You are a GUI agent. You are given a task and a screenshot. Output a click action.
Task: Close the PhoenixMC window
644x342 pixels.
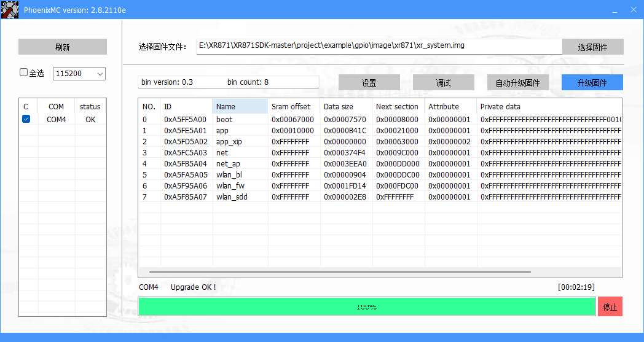click(634, 9)
